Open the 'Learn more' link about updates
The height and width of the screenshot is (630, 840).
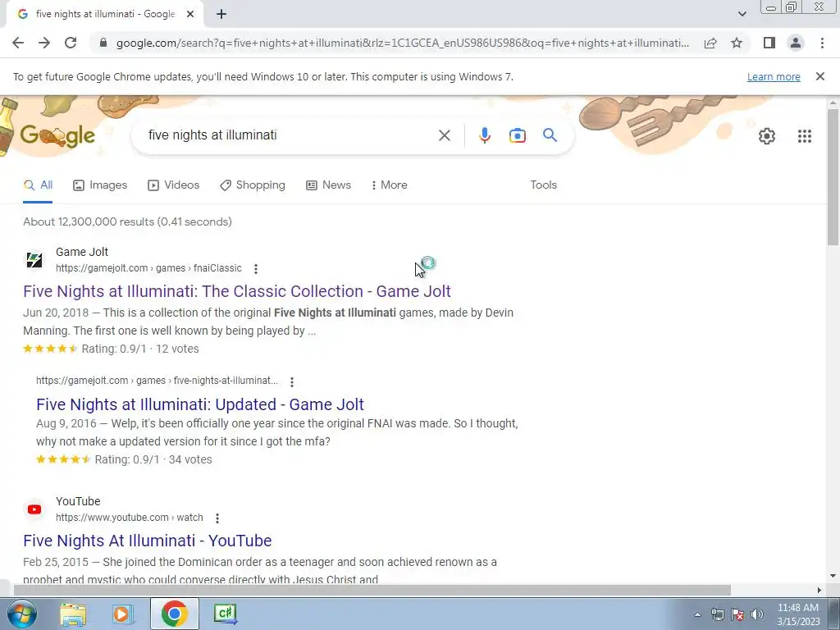[x=774, y=76]
